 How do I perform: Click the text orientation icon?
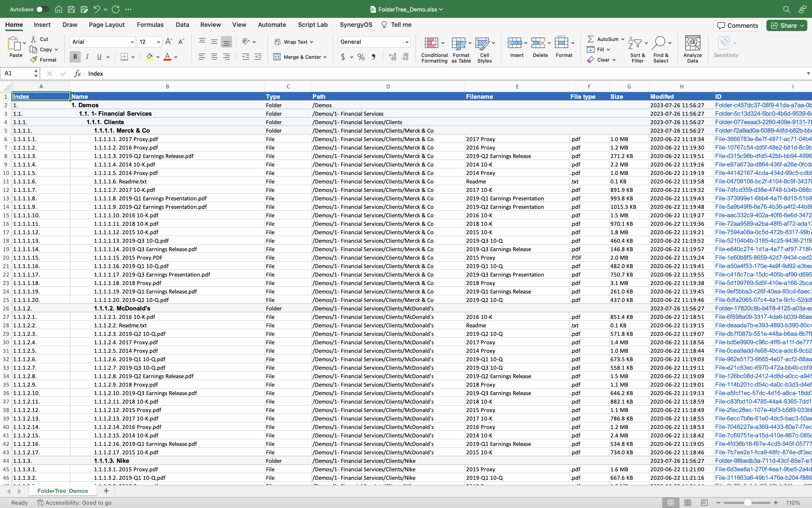[x=246, y=42]
